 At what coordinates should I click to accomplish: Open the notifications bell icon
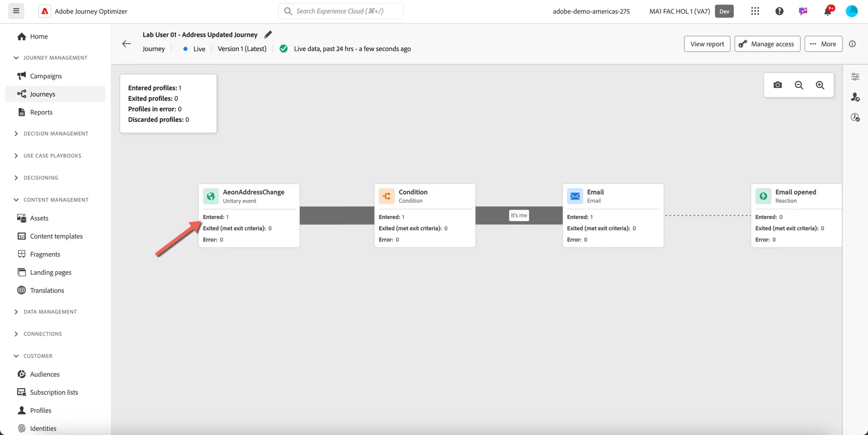tap(828, 11)
